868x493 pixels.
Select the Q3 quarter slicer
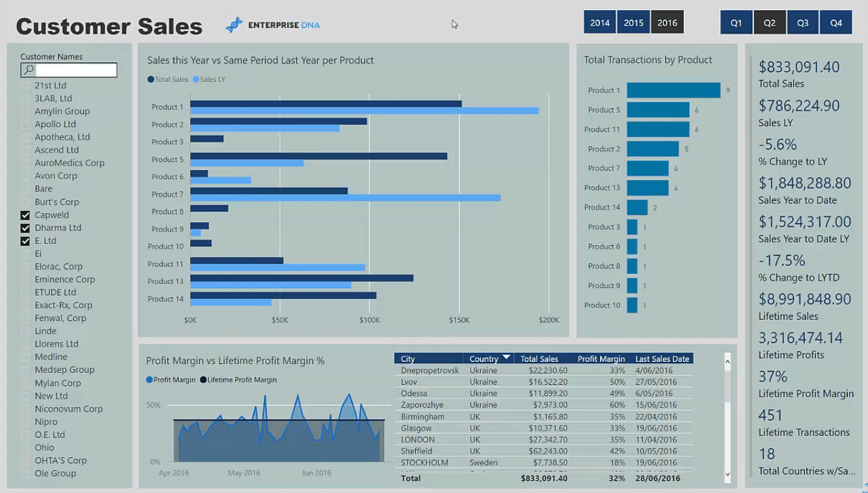tap(803, 22)
